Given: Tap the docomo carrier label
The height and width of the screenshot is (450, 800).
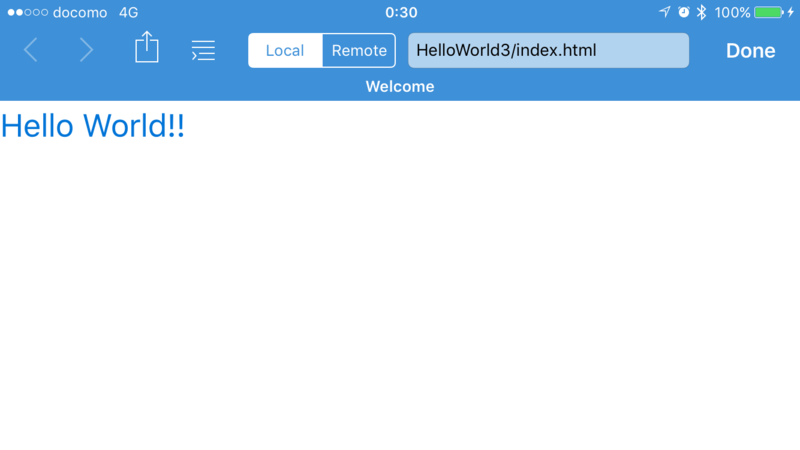Looking at the screenshot, I should 80,12.
